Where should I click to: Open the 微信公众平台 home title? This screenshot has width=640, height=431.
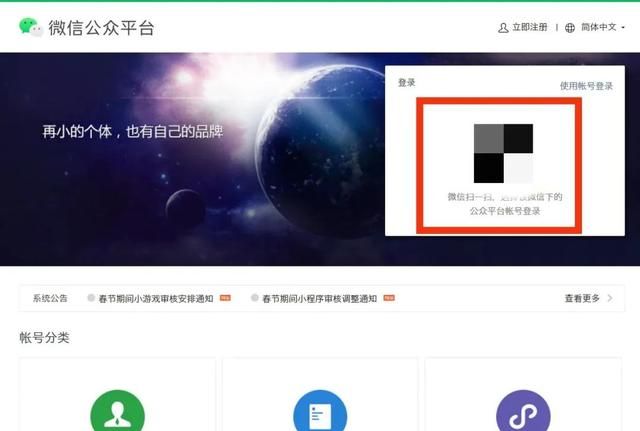(101, 28)
